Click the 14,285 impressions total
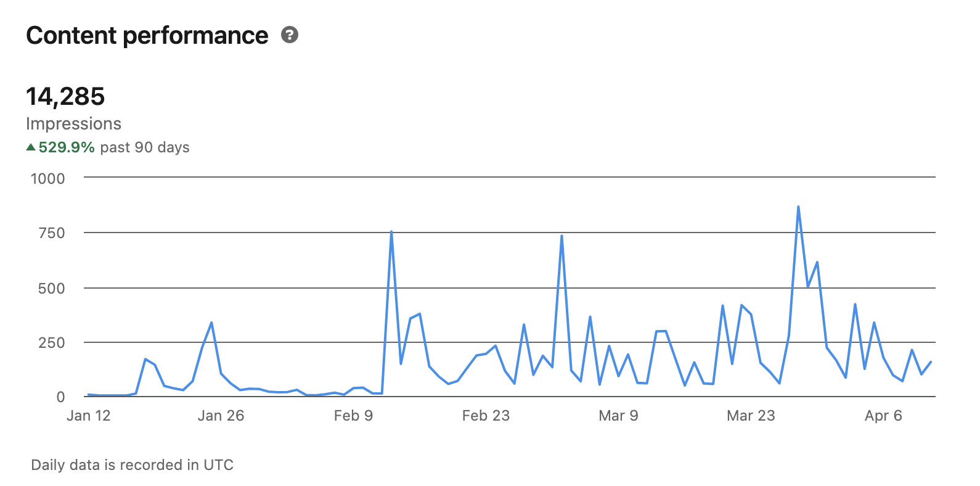980x486 pixels. [65, 97]
